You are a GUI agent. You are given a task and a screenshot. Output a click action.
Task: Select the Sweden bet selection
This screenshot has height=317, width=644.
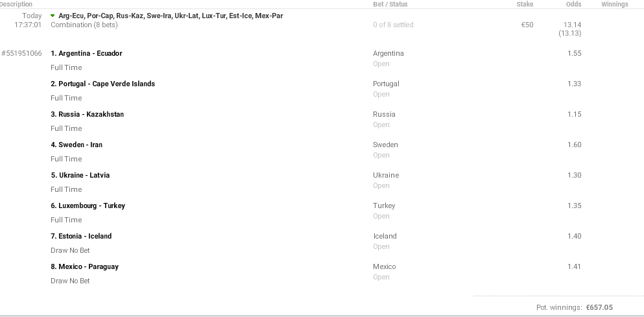click(385, 145)
